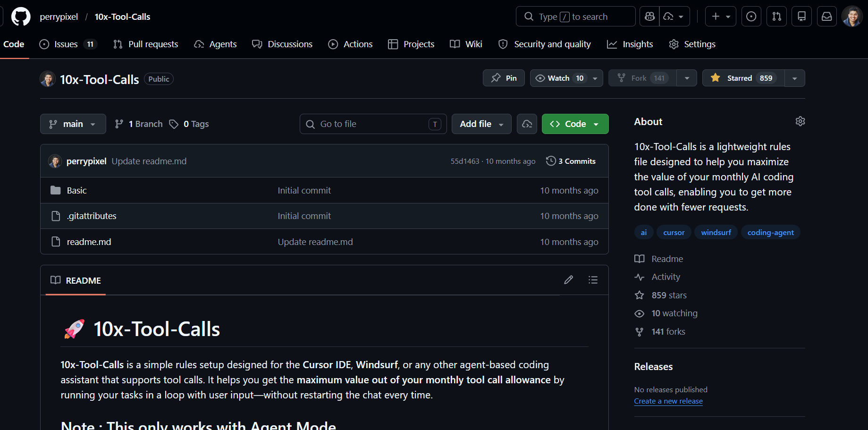
Task: Switch to the Projects tab
Action: pyautogui.click(x=411, y=44)
